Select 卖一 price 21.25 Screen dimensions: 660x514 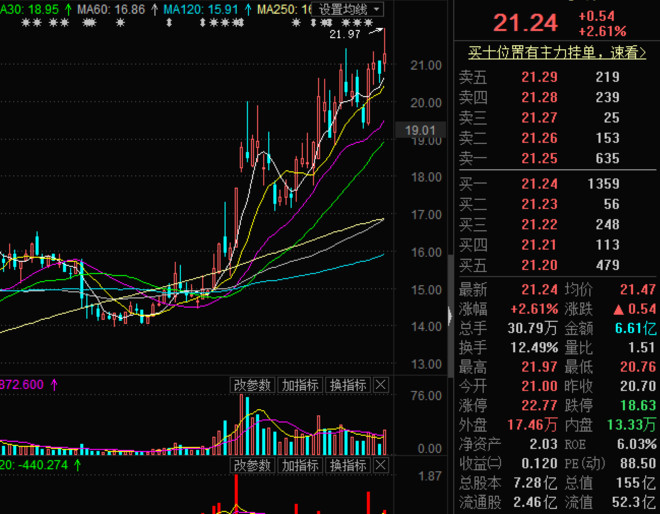pos(539,159)
